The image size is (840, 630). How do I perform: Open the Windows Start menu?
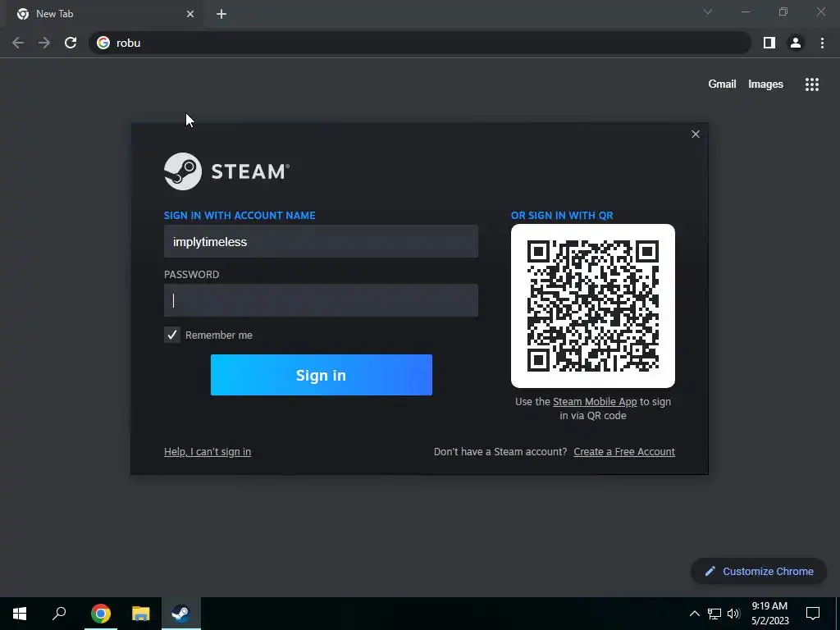click(20, 614)
